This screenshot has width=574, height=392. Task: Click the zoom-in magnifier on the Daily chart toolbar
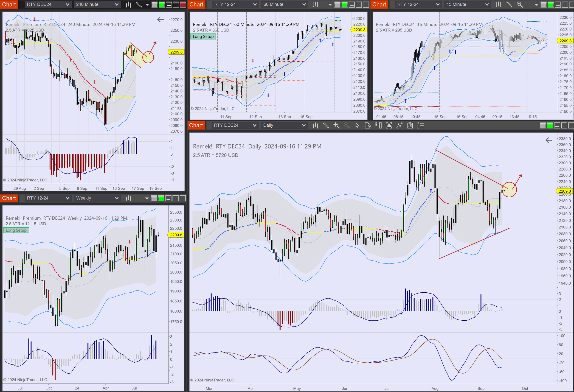(336, 126)
